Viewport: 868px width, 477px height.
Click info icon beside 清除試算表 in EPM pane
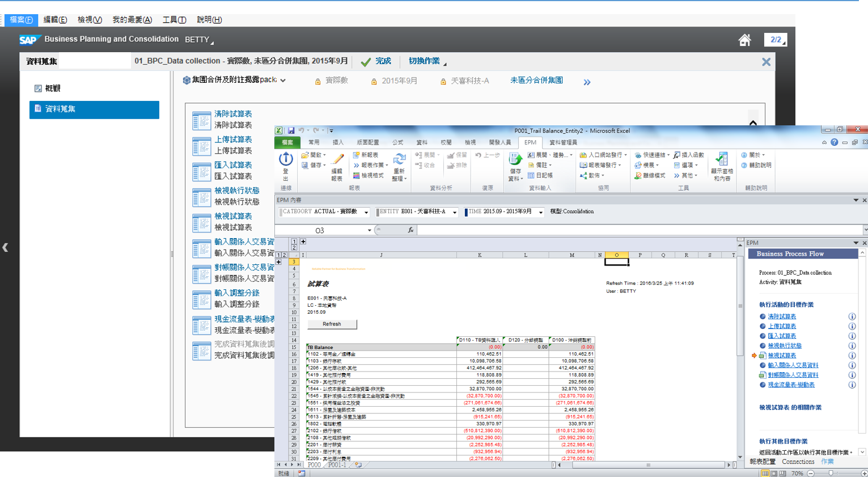[x=852, y=316]
